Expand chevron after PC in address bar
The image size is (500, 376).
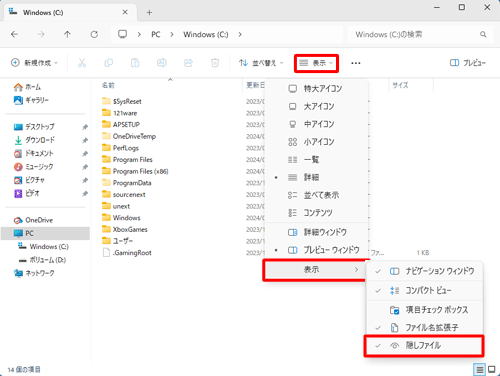click(x=172, y=34)
